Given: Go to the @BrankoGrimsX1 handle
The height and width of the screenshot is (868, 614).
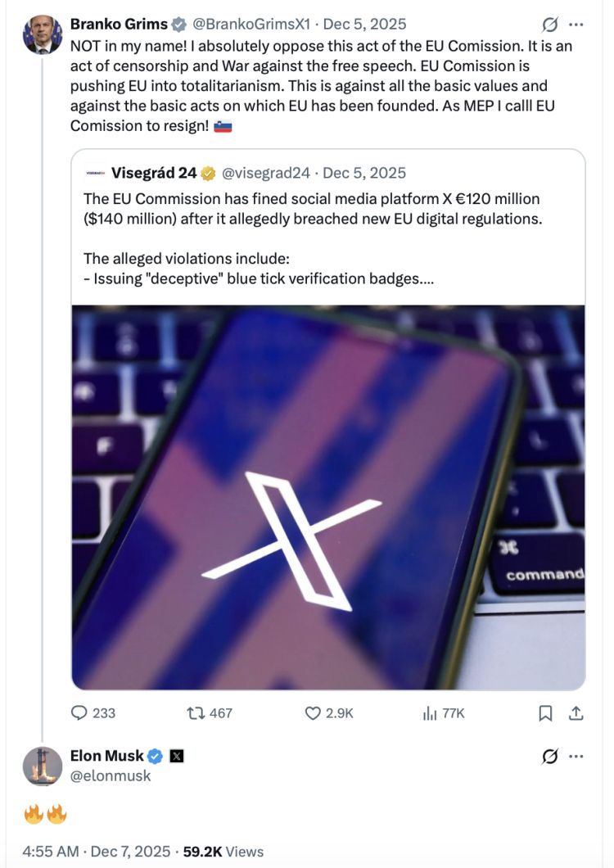Looking at the screenshot, I should click(251, 25).
